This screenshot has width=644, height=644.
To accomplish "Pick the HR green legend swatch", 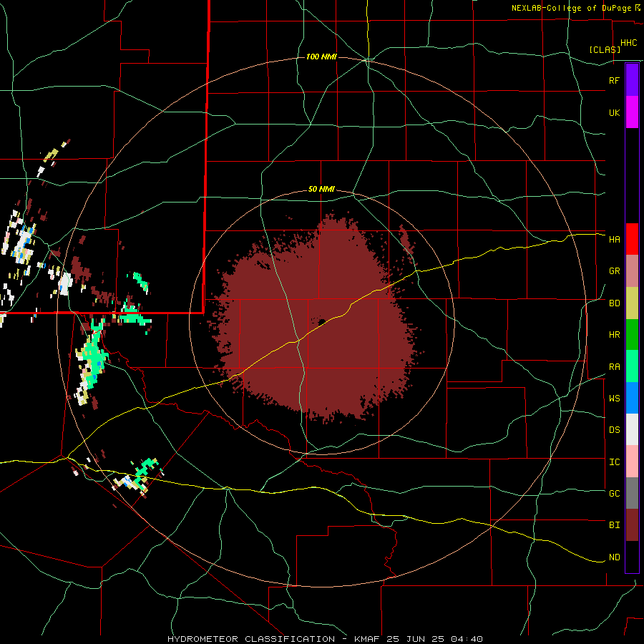I will pos(632,335).
